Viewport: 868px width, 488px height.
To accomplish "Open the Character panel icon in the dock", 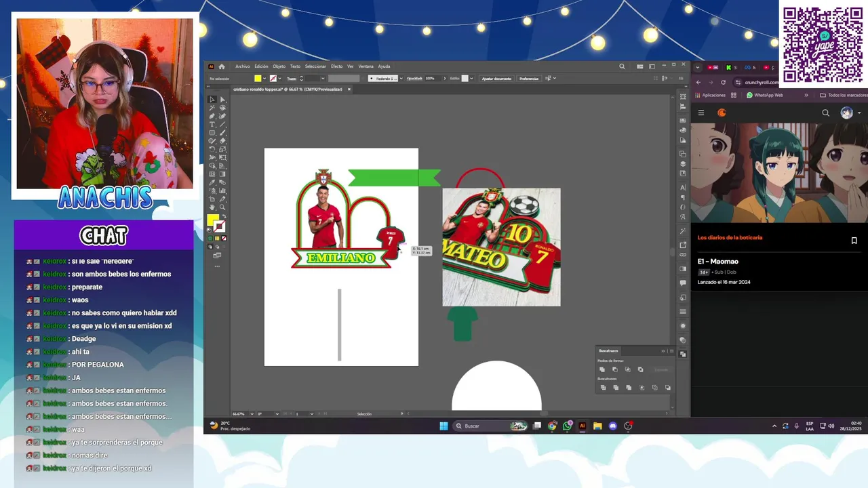I will (683, 187).
